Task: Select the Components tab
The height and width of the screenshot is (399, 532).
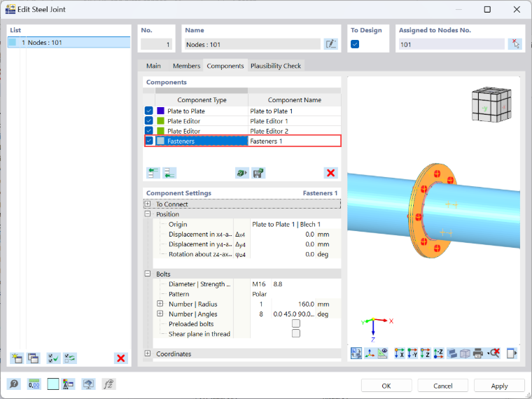Action: click(x=225, y=66)
